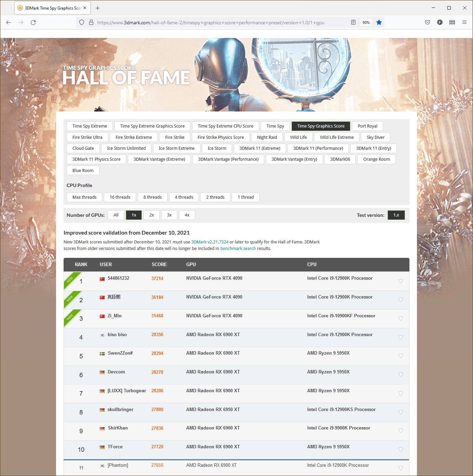Image resolution: width=473 pixels, height=476 pixels.
Task: Click user name TForce
Action: 115,447
